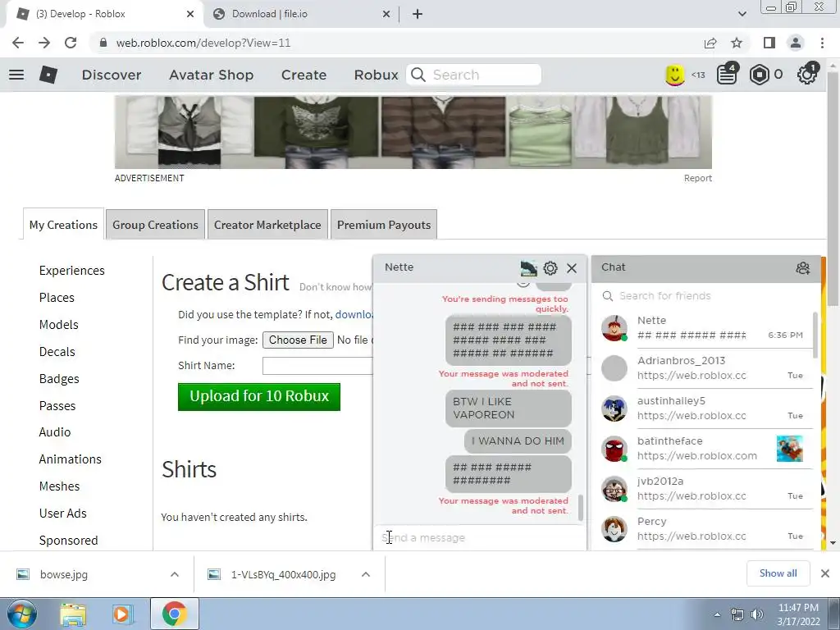Open chat with jvb2012a

coord(705,489)
